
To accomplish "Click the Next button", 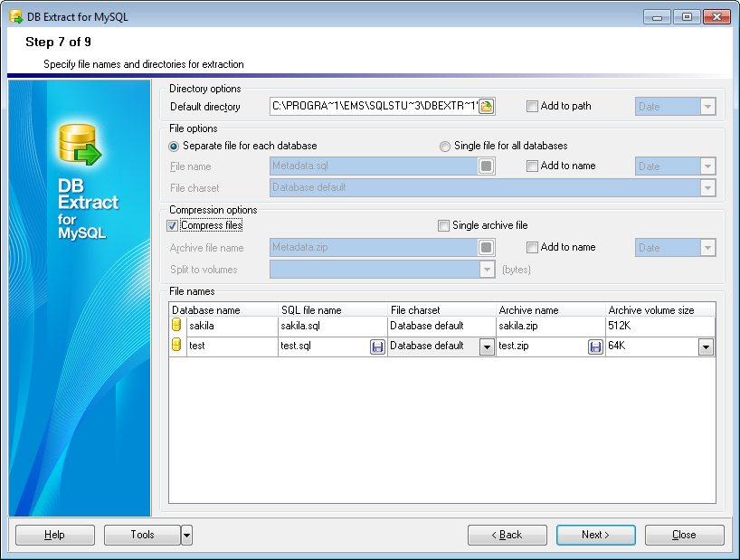I will point(595,535).
